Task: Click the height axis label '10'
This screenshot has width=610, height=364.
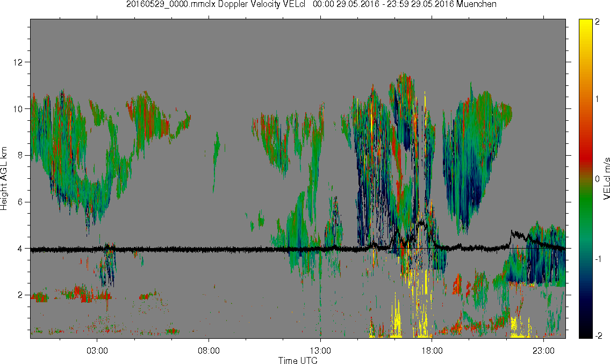Action: pos(18,109)
